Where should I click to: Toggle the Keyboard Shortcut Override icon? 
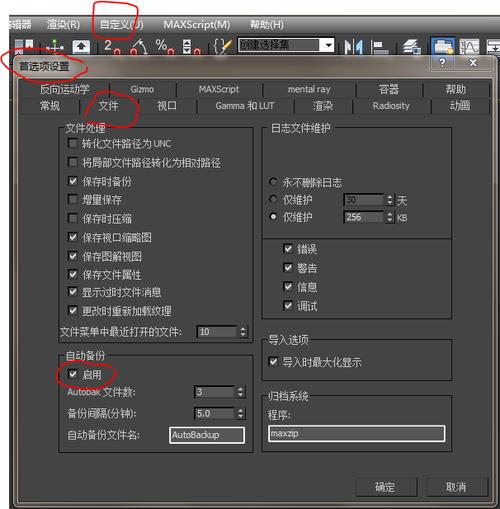tap(81, 46)
